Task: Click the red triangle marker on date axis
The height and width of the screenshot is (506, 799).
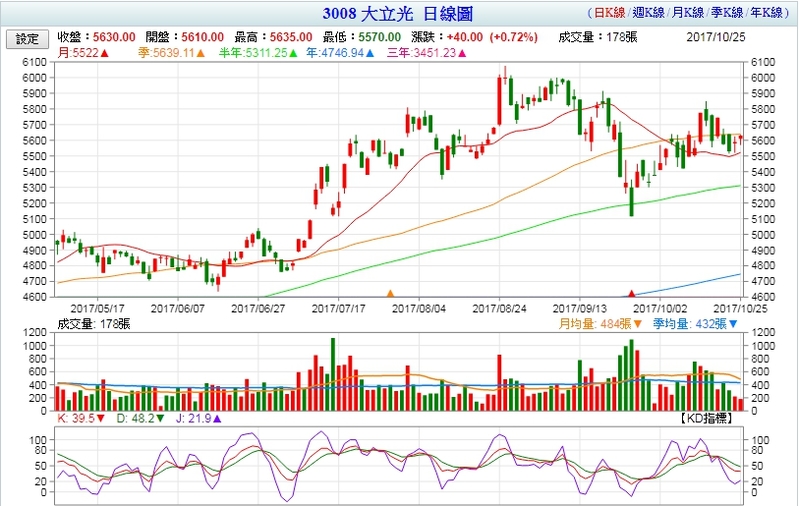Action: 631,293
